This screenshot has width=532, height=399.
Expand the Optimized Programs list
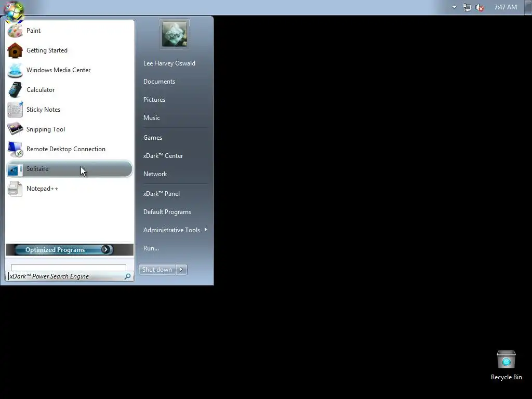[105, 250]
